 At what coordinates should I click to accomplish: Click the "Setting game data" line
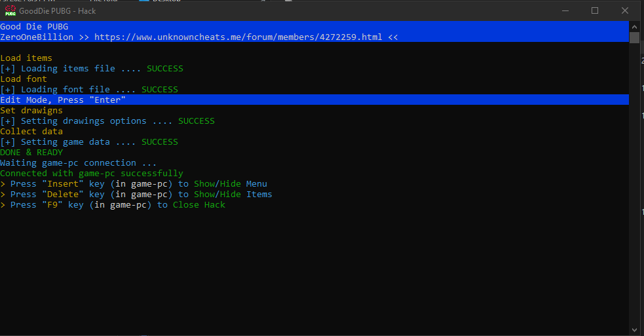pos(89,141)
